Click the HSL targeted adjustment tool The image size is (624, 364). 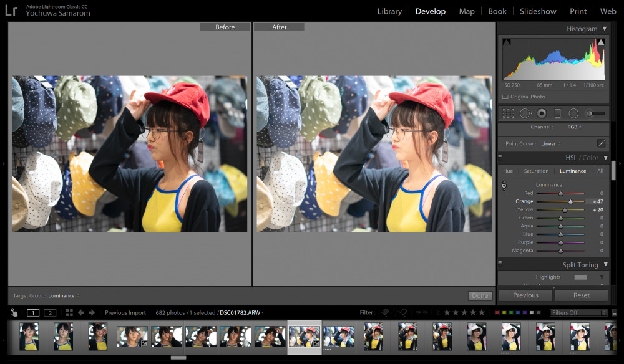tap(504, 186)
